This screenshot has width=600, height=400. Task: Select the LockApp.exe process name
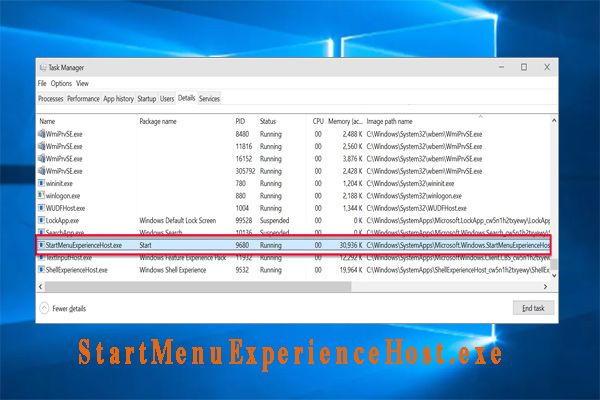coord(62,221)
